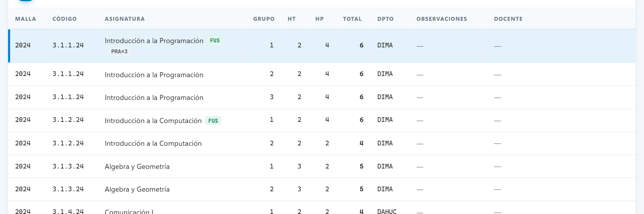644x214 pixels.
Task: Click the DOCENTE column header
Action: point(508,19)
